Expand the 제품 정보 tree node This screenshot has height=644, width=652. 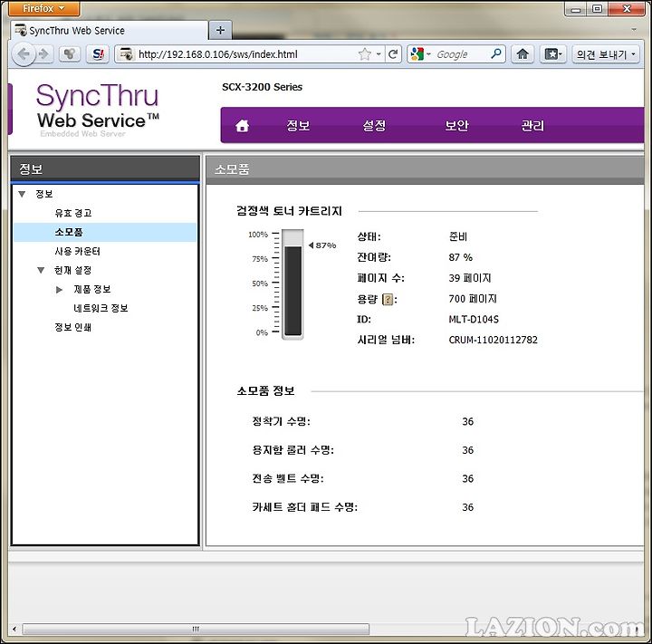click(59, 290)
